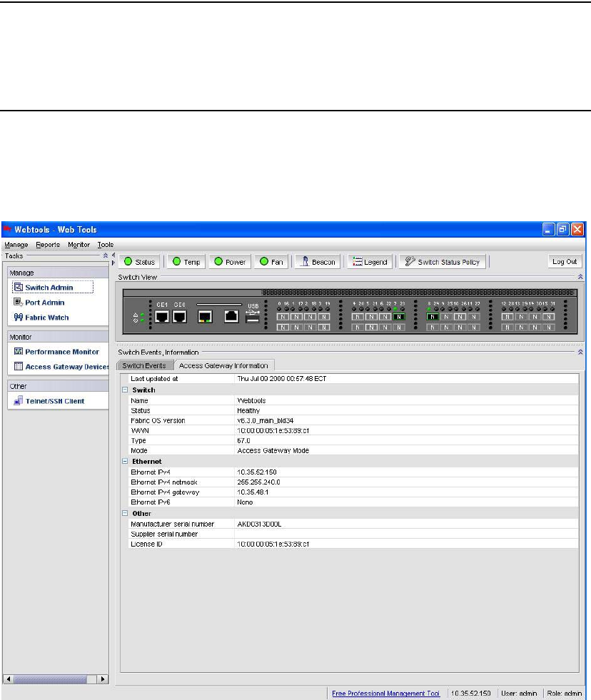Click the management Ethernet port with lit LEDs

point(205,317)
